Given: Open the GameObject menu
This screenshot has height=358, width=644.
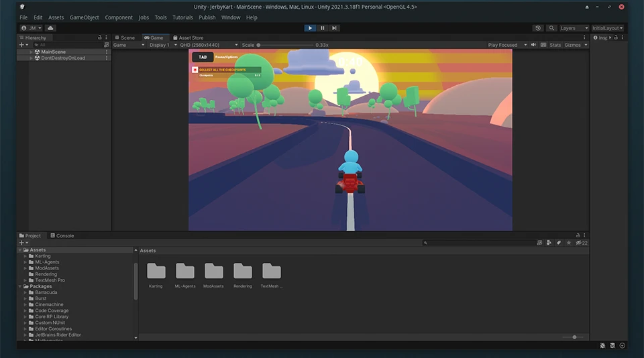Looking at the screenshot, I should click(x=85, y=17).
